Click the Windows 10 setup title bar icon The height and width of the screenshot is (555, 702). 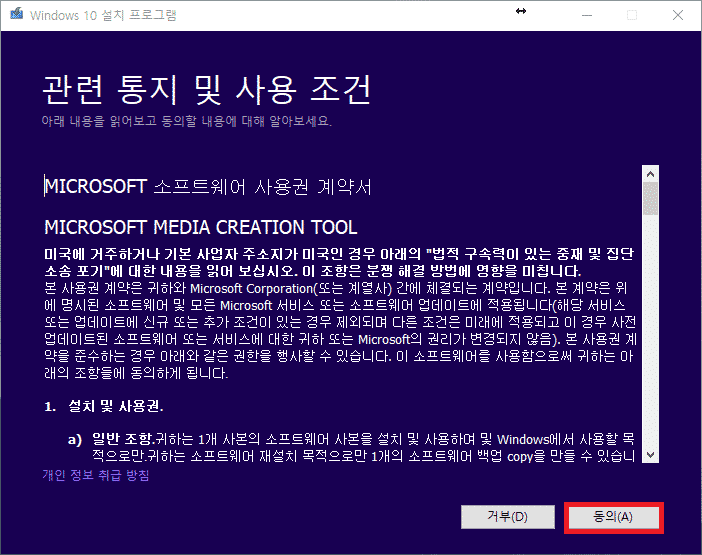click(x=17, y=14)
